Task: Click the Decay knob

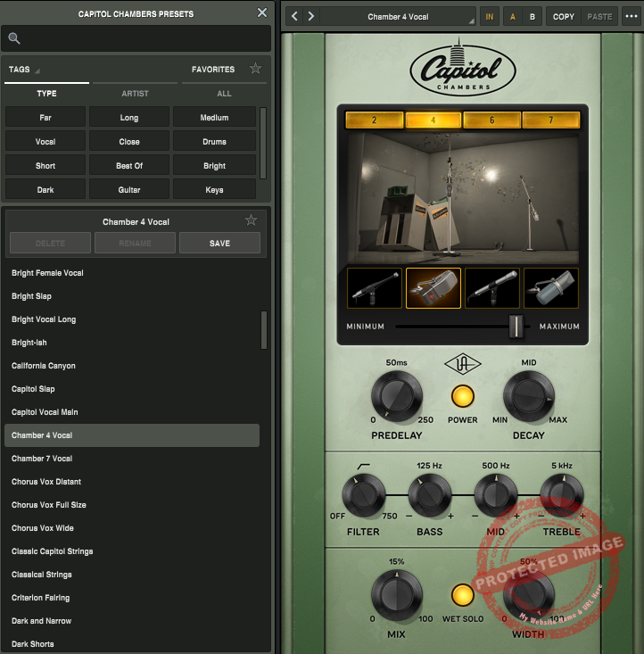Action: pyautogui.click(x=528, y=396)
